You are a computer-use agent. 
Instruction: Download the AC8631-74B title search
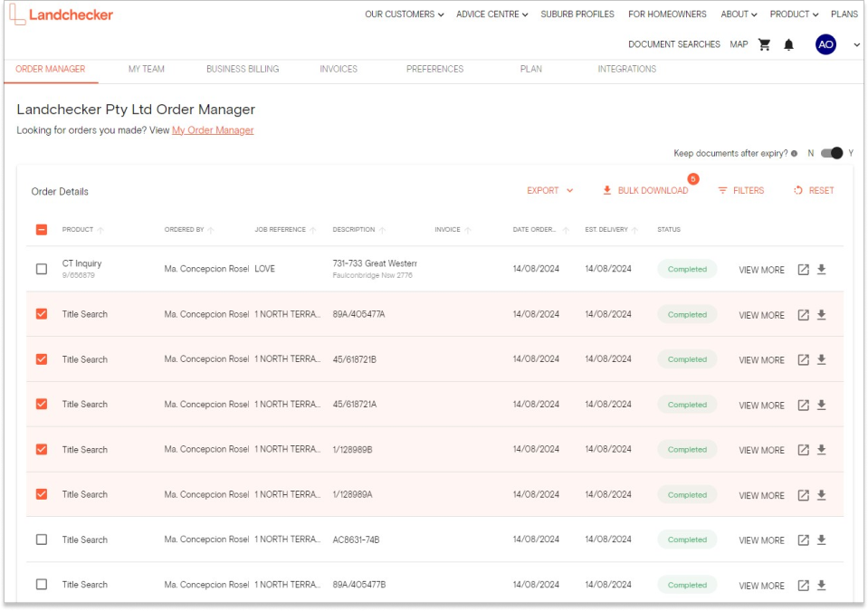(822, 539)
